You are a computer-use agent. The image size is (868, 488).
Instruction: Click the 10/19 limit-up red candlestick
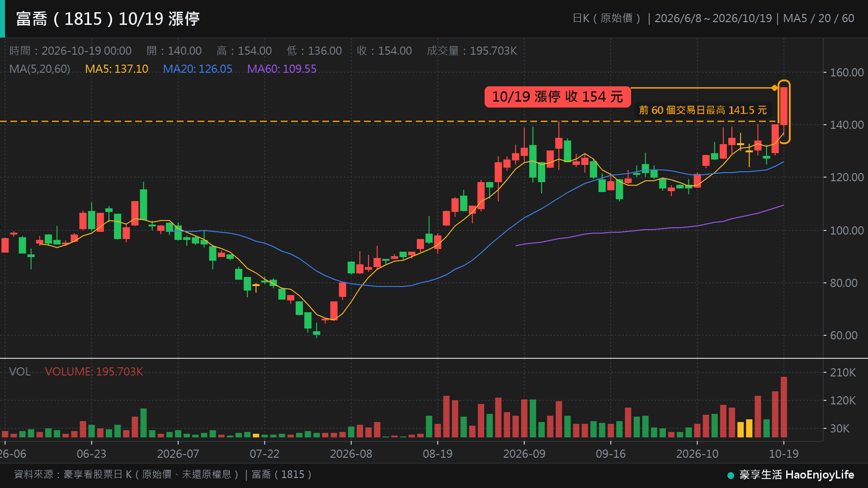(784, 106)
